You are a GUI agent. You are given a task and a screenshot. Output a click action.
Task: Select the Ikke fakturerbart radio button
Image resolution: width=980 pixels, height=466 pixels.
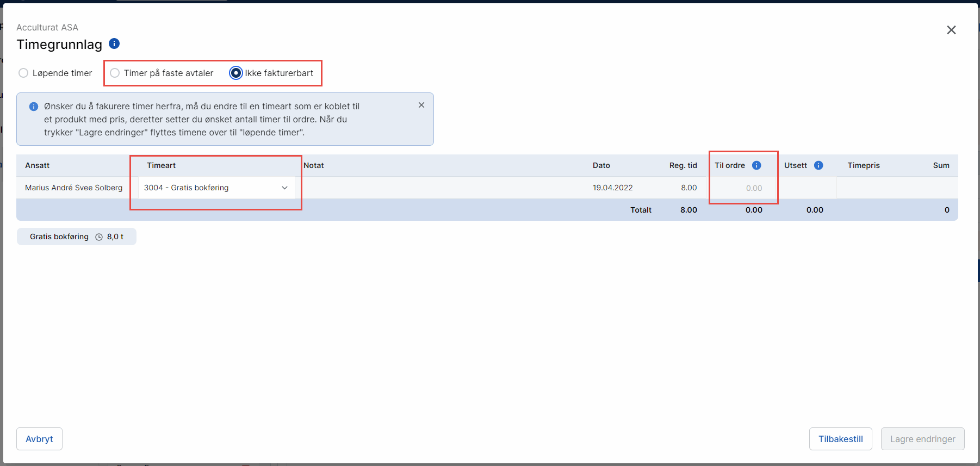coord(236,73)
